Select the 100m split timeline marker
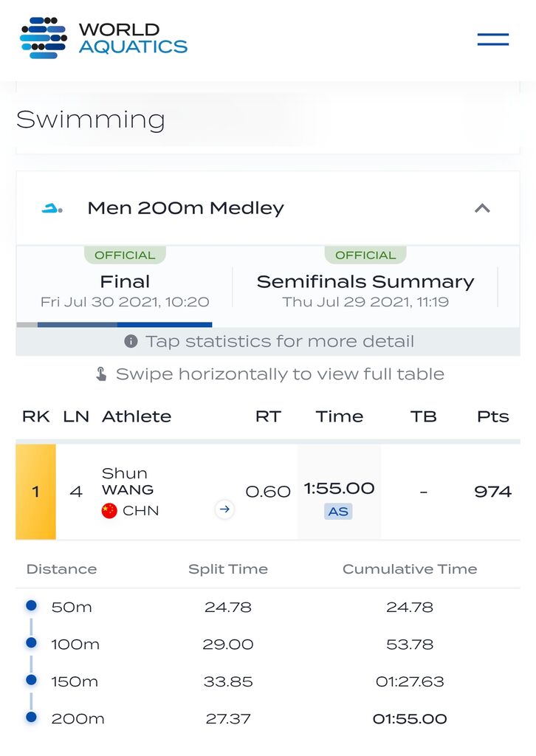This screenshot has height=756, width=536. pos(31,642)
